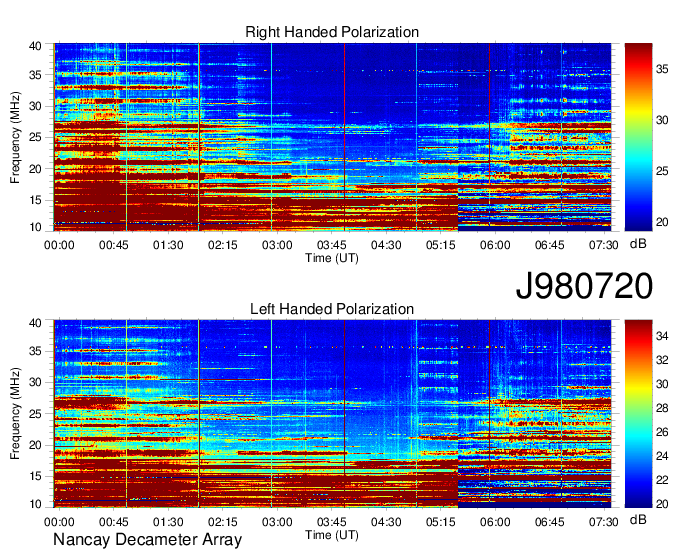Click the 35 MHz tick on top plot
The height and width of the screenshot is (552, 680).
(x=35, y=75)
